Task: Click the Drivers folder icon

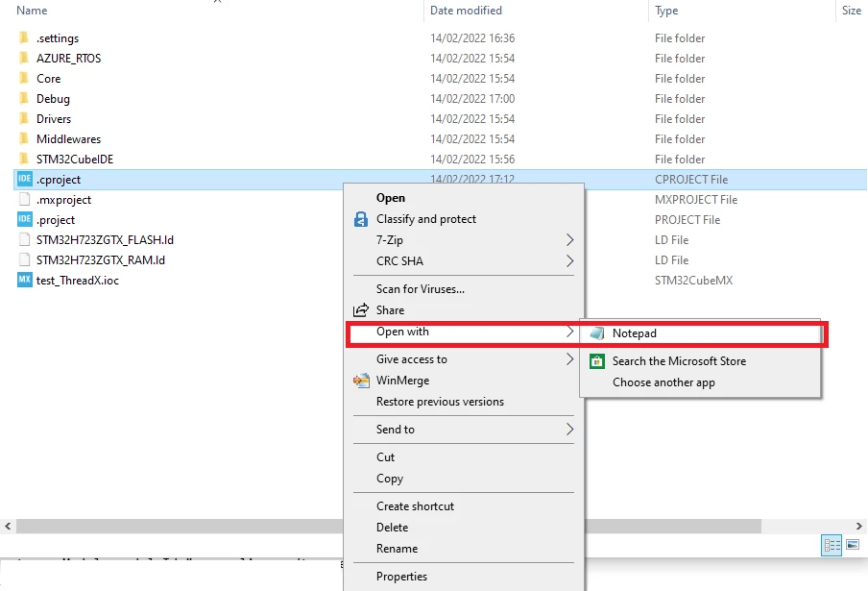Action: (24, 118)
